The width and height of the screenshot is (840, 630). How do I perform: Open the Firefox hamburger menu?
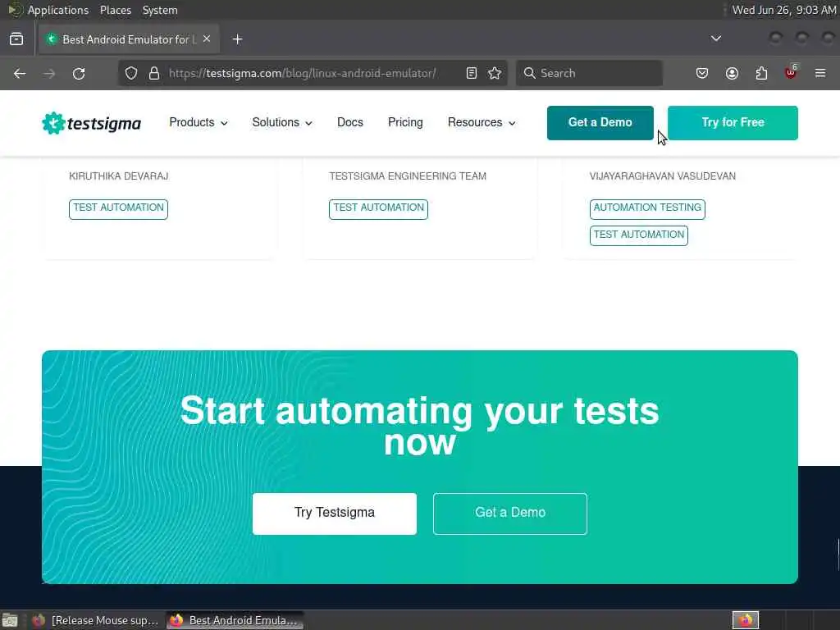tap(820, 73)
